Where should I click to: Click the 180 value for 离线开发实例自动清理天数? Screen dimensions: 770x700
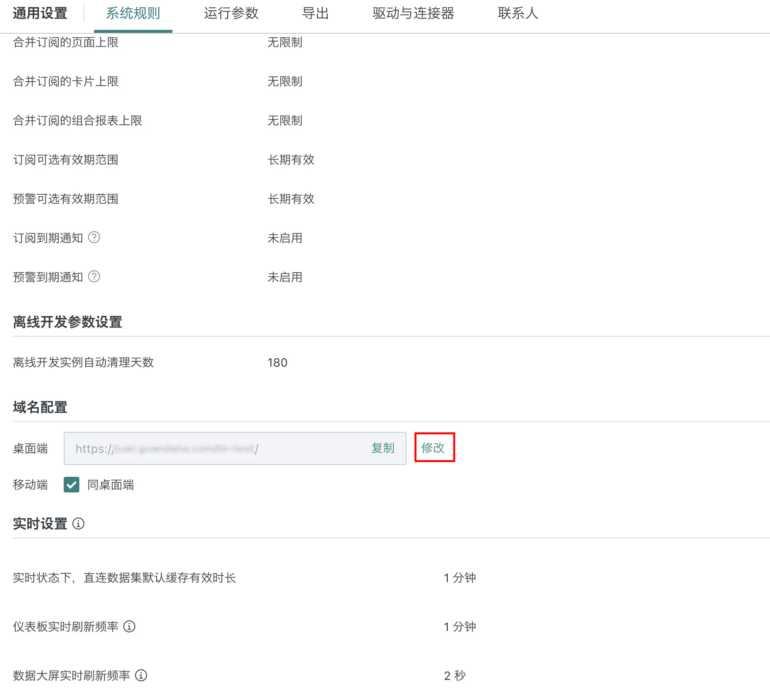(277, 363)
